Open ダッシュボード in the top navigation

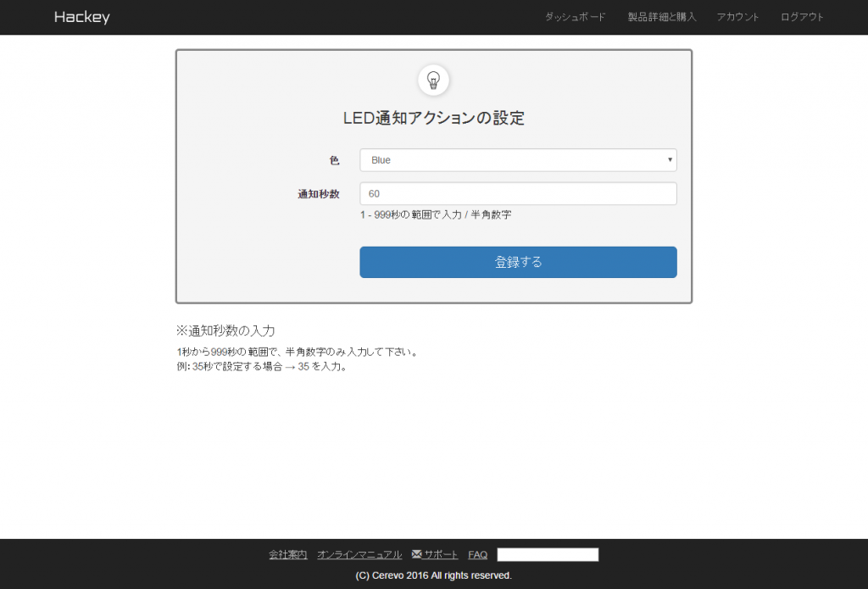pos(575,17)
